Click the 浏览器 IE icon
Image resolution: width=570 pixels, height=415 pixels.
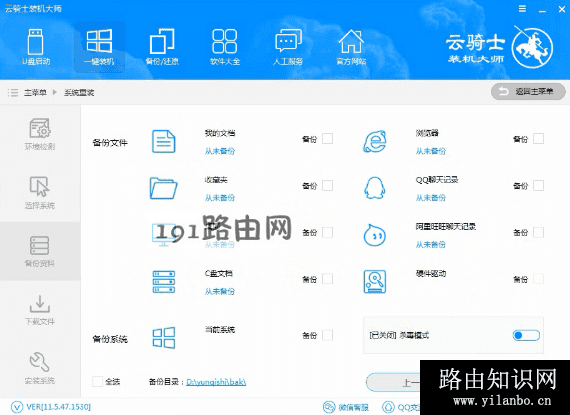click(375, 141)
